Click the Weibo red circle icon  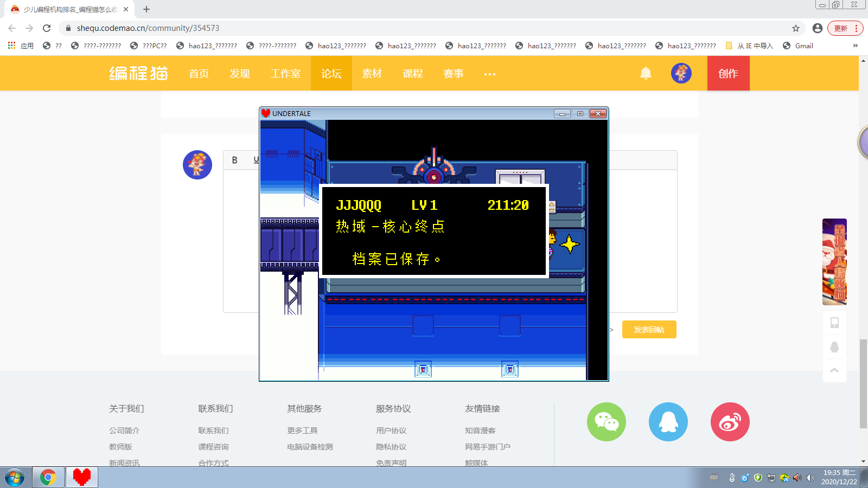point(730,422)
